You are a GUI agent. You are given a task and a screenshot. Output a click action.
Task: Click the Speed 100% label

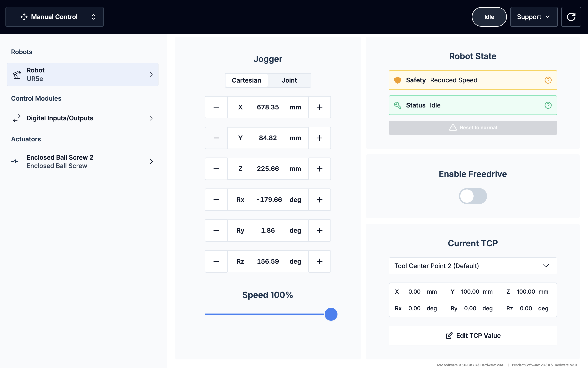click(267, 295)
